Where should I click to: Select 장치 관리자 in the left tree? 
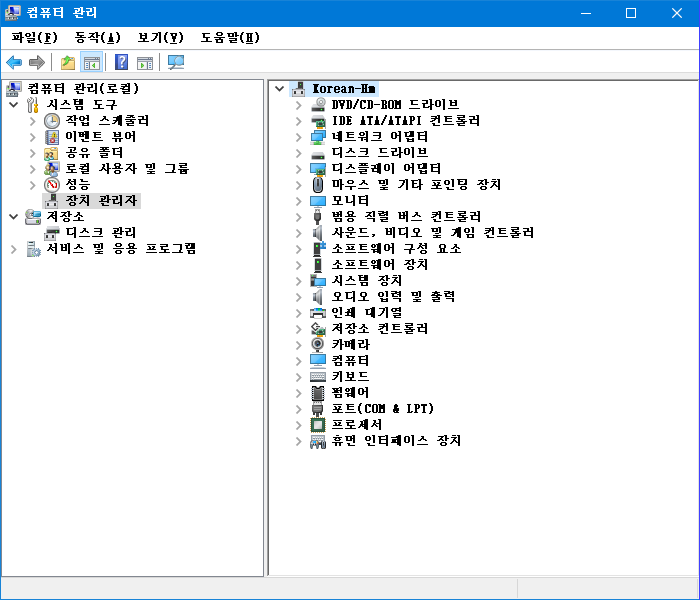click(101, 201)
